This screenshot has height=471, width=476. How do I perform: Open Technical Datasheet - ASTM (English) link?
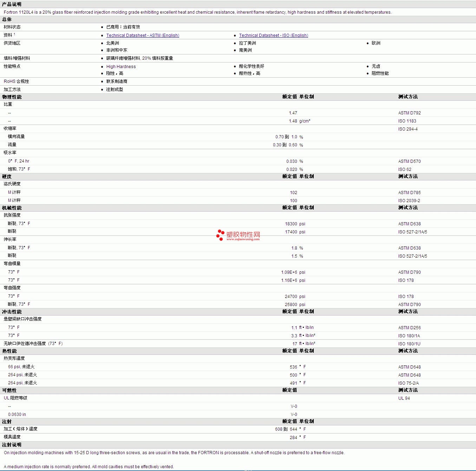143,35
